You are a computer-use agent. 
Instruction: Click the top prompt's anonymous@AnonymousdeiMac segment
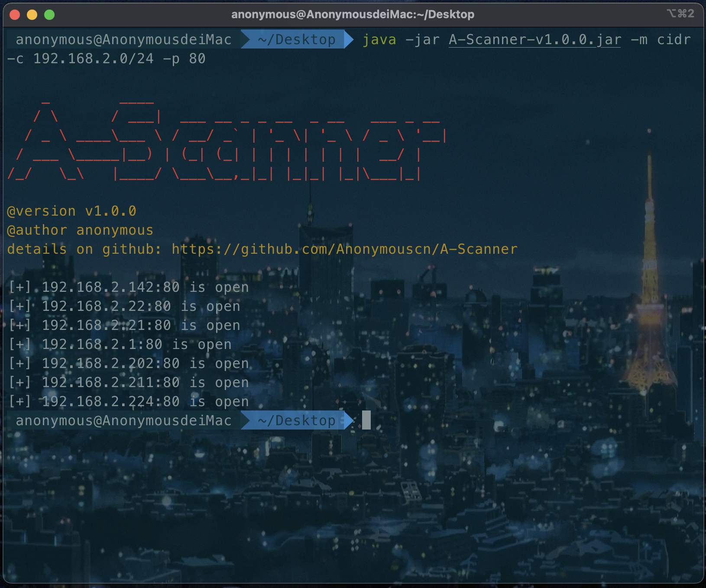coord(124,39)
